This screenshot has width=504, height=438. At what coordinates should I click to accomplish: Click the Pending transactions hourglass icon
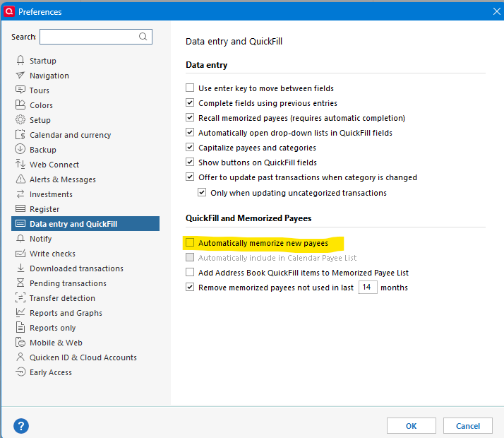20,283
